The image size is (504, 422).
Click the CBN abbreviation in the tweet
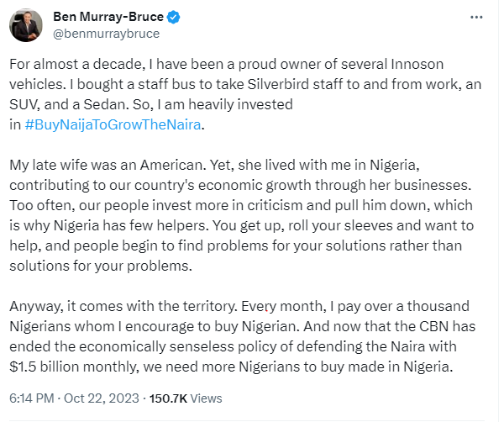point(434,326)
